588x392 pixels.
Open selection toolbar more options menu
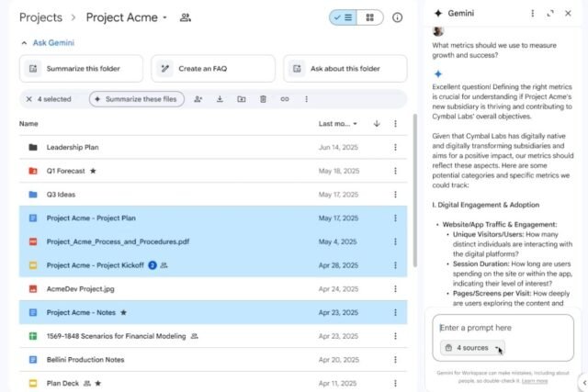306,99
